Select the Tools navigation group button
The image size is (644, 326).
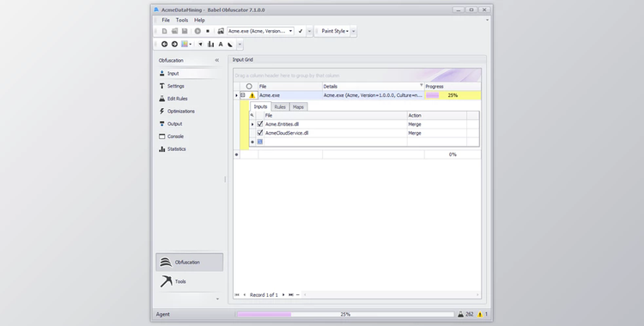(x=190, y=281)
